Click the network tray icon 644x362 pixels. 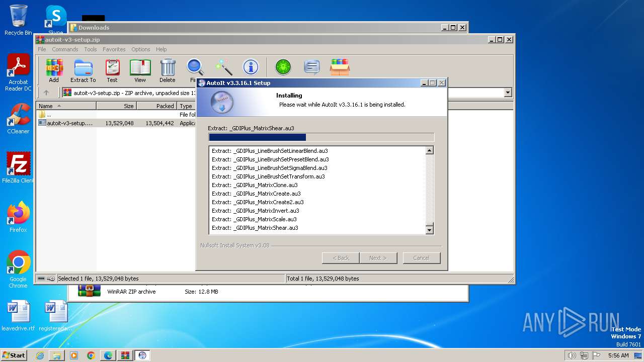[584, 355]
